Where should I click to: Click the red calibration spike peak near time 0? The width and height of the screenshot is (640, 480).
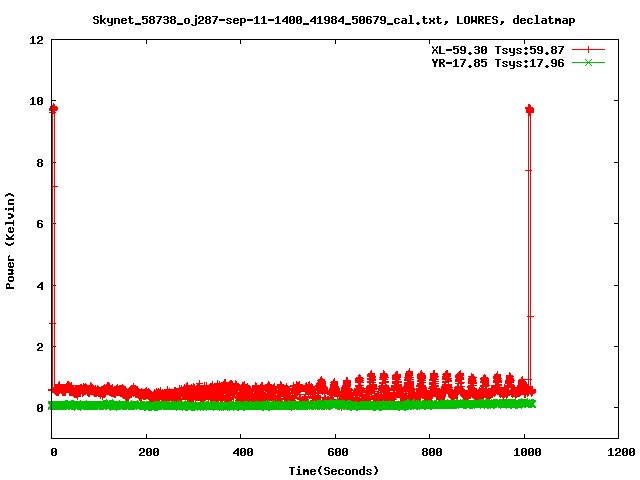pyautogui.click(x=53, y=109)
